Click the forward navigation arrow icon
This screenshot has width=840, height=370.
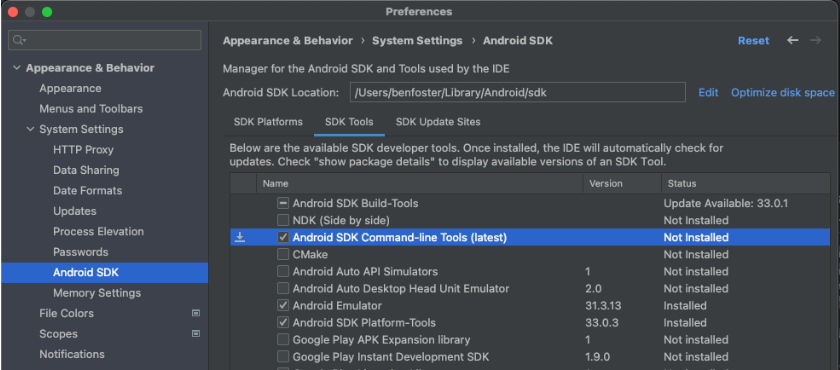815,41
